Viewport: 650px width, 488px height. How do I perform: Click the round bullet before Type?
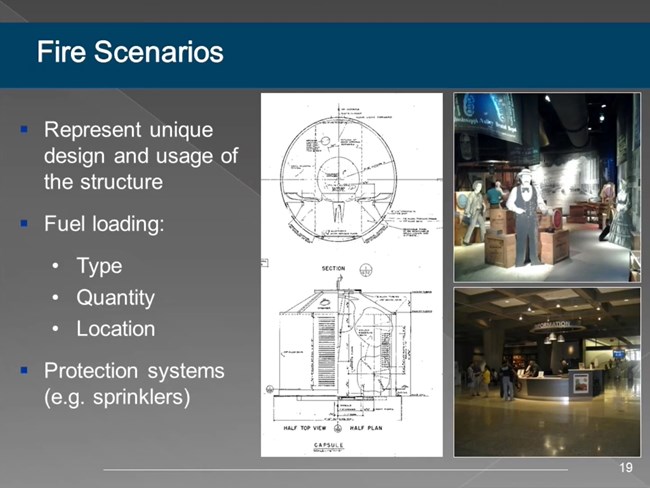click(54, 266)
